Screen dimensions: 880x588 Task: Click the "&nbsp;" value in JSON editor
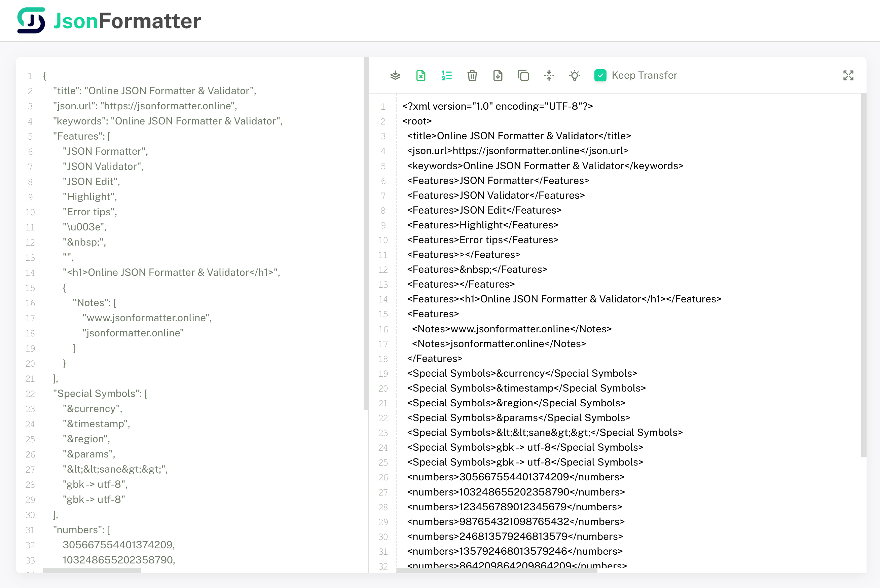(84, 242)
